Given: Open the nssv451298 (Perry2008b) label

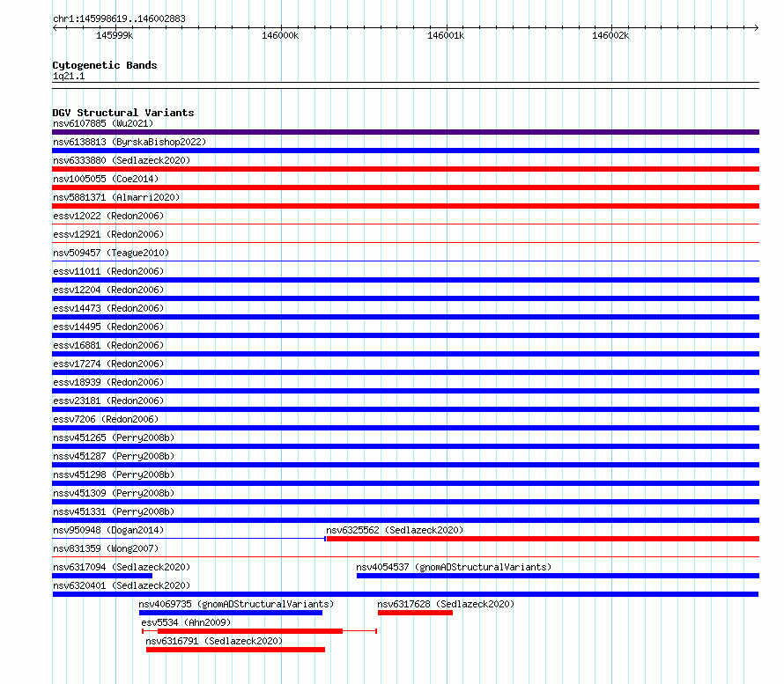Looking at the screenshot, I should (114, 474).
